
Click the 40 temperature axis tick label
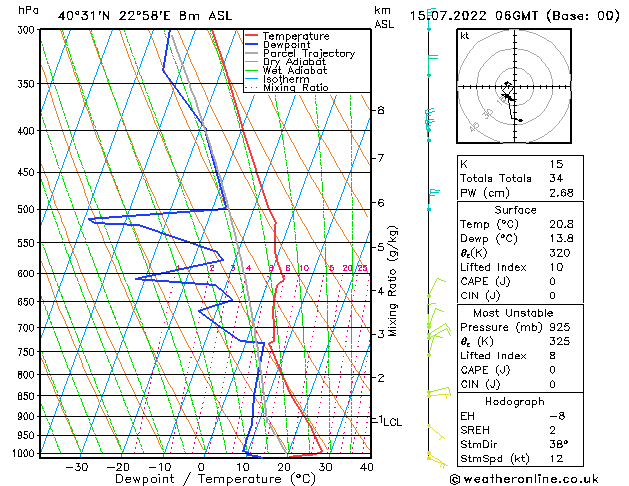[366, 467]
